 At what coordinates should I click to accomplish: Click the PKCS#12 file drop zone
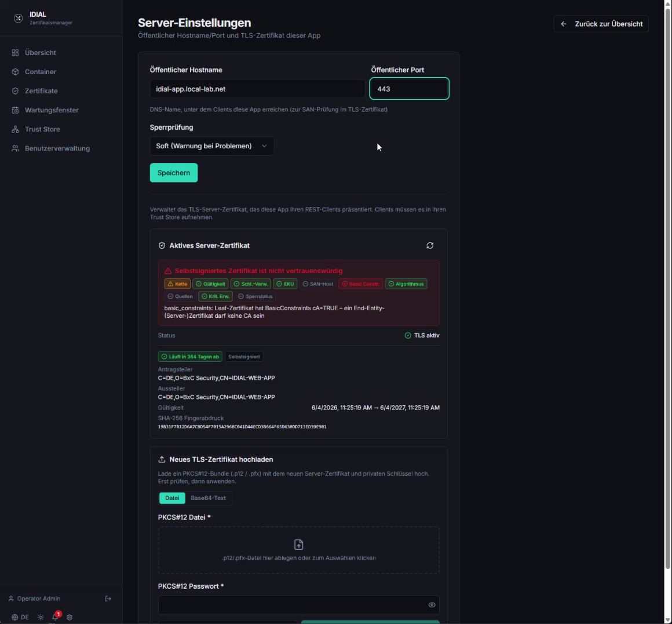click(x=299, y=550)
